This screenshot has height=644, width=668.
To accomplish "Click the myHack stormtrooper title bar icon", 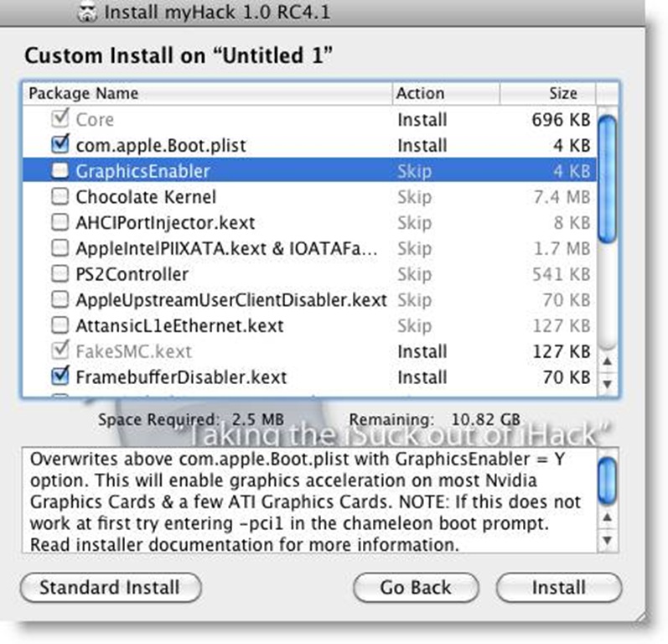I will (88, 12).
